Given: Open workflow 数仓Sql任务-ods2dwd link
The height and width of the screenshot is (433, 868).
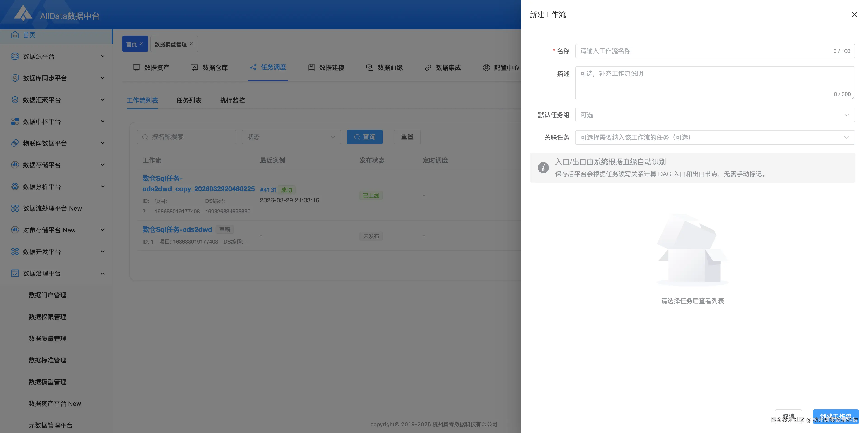Looking at the screenshot, I should 177,229.
